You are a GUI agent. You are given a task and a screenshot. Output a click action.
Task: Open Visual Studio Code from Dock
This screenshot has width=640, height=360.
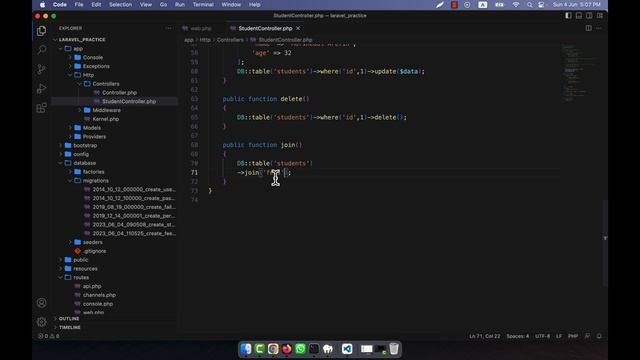tap(347, 349)
